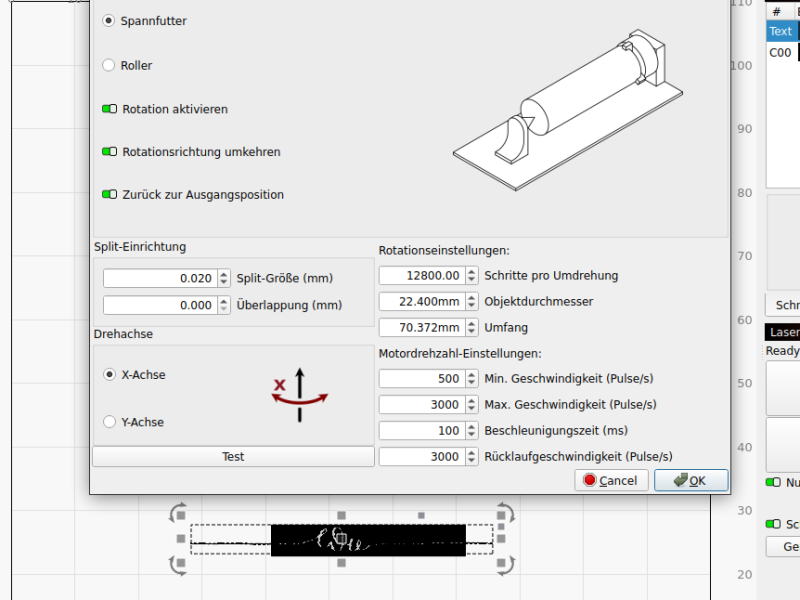Adjust the Objektdurchmesser spinner arrows
Viewport: 800px width, 600px height.
[471, 302]
